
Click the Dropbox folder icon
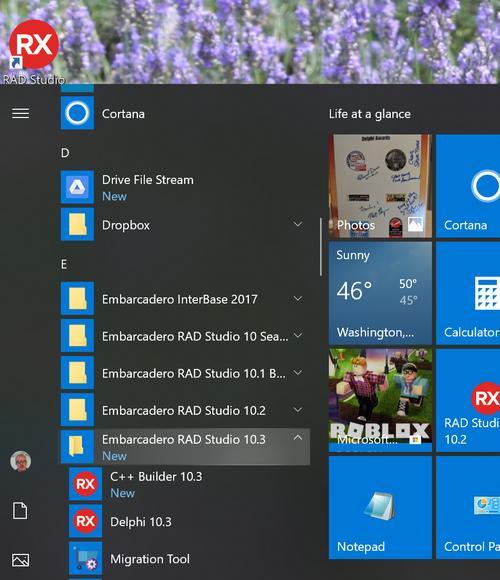(x=77, y=225)
